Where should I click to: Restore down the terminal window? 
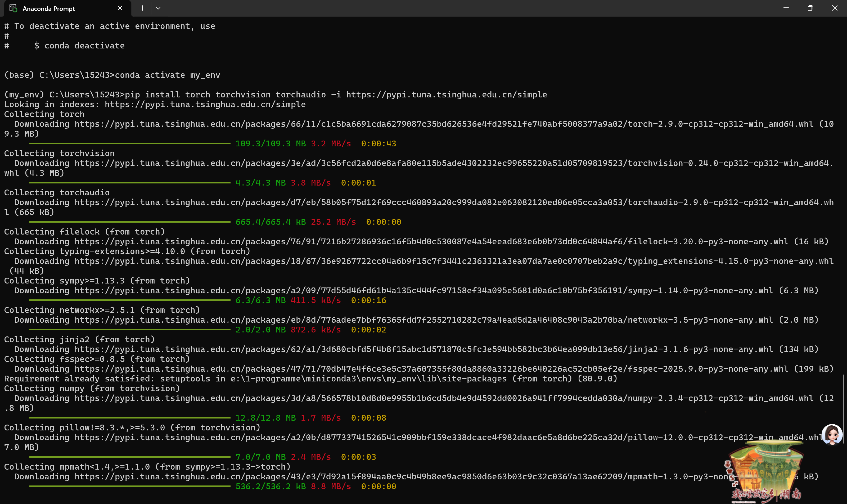pos(810,8)
